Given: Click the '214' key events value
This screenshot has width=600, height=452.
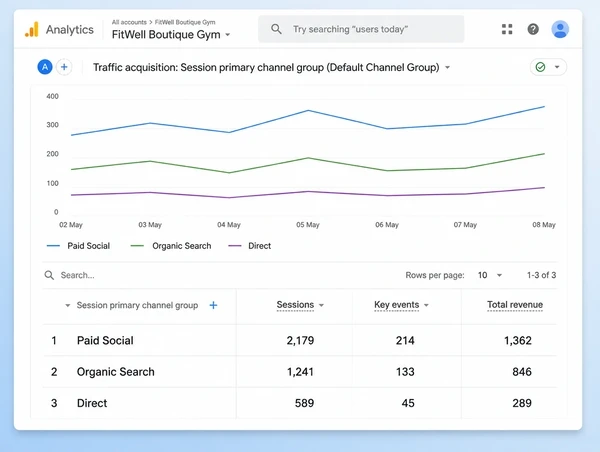Looking at the screenshot, I should click(405, 340).
